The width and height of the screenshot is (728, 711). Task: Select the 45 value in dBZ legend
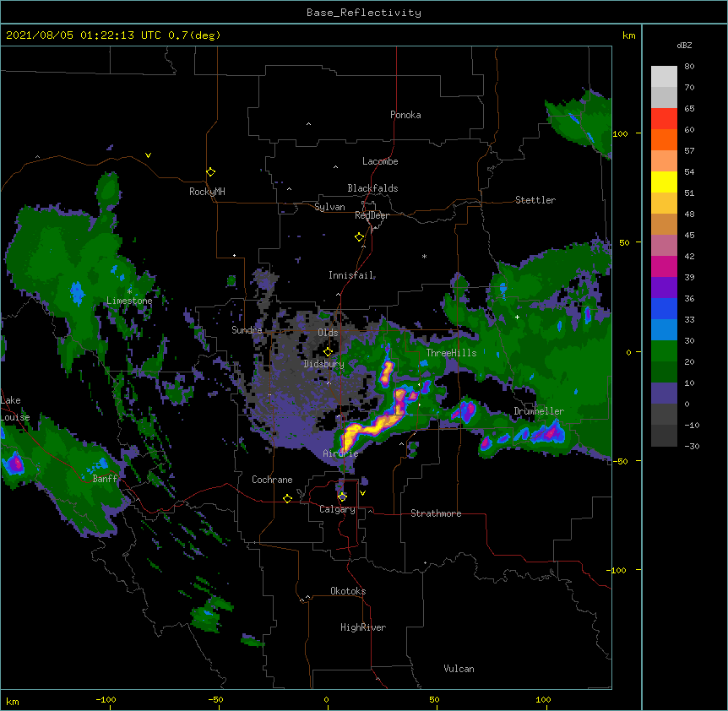pyautogui.click(x=689, y=236)
